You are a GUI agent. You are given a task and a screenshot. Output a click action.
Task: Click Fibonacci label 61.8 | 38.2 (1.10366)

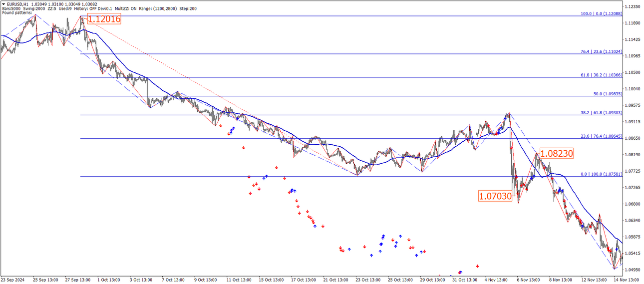(x=601, y=75)
